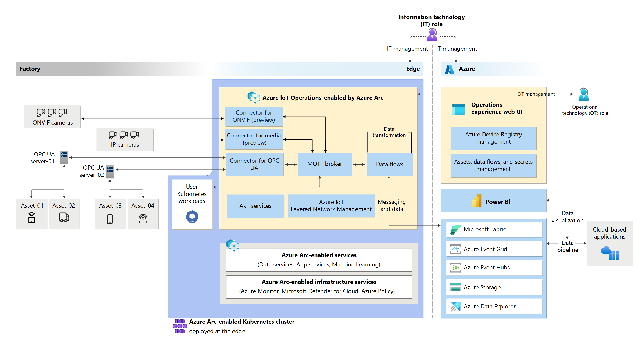Select the Connector for media (preview) box
The height and width of the screenshot is (344, 644).
coord(254,139)
